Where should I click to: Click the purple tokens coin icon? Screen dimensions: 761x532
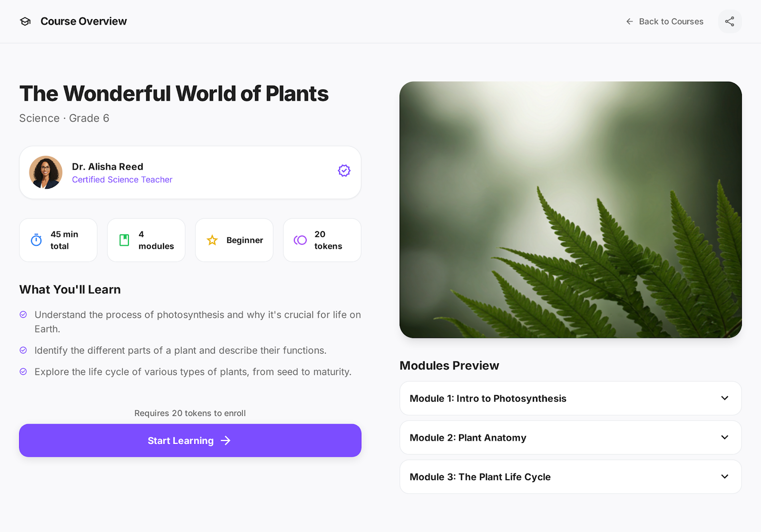(x=300, y=240)
